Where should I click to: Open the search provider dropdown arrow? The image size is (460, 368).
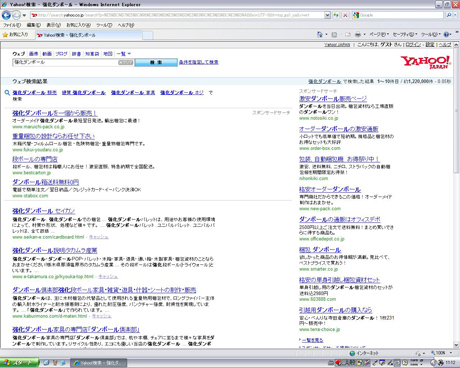pyautogui.click(x=455, y=15)
